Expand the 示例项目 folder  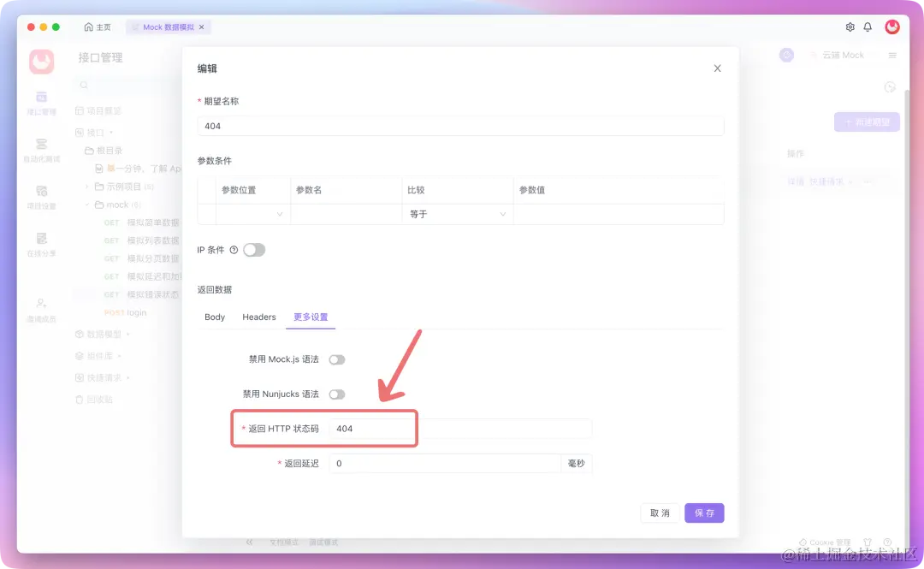click(x=86, y=187)
